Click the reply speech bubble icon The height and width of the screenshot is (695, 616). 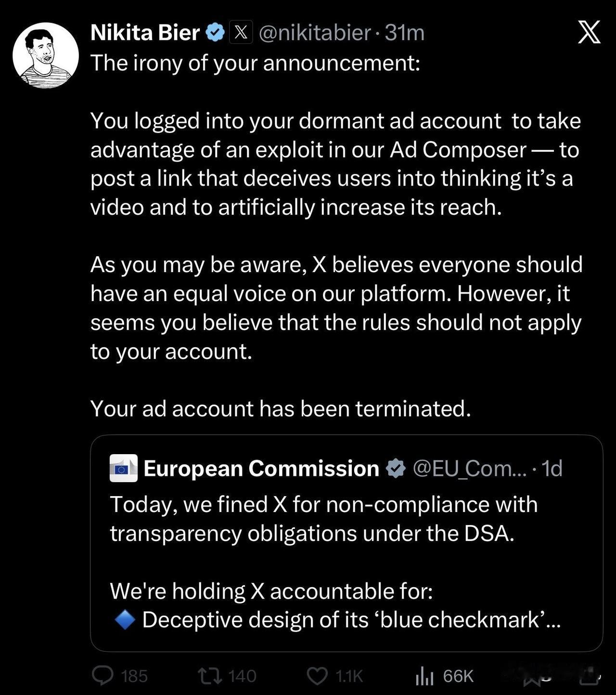coord(103,675)
